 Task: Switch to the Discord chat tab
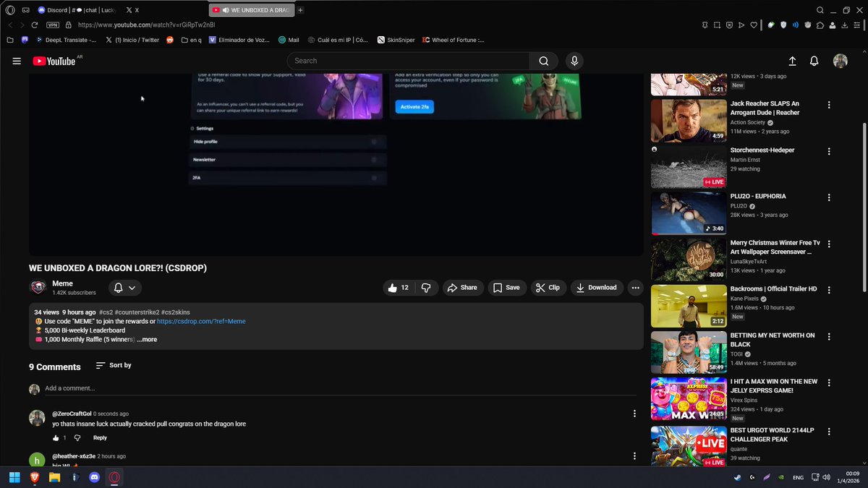point(76,10)
